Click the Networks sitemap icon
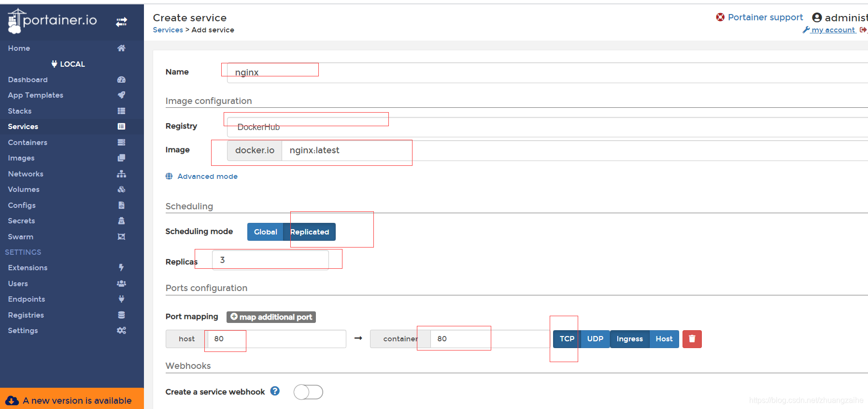The height and width of the screenshot is (409, 868). (x=121, y=174)
